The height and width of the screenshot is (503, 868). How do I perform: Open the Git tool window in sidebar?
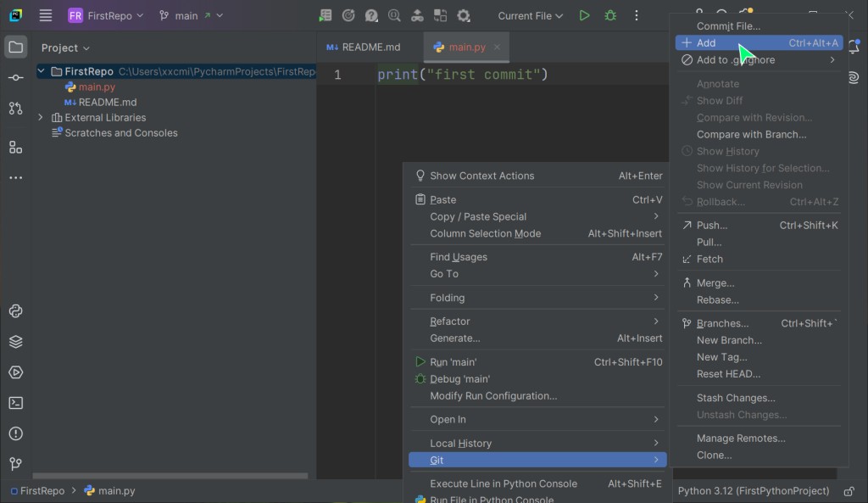click(x=15, y=464)
